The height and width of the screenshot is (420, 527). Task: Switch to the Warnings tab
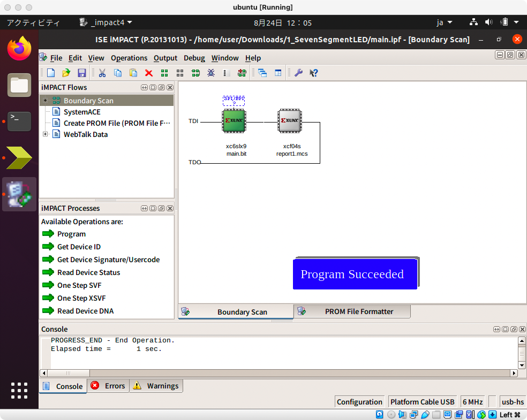pos(156,386)
